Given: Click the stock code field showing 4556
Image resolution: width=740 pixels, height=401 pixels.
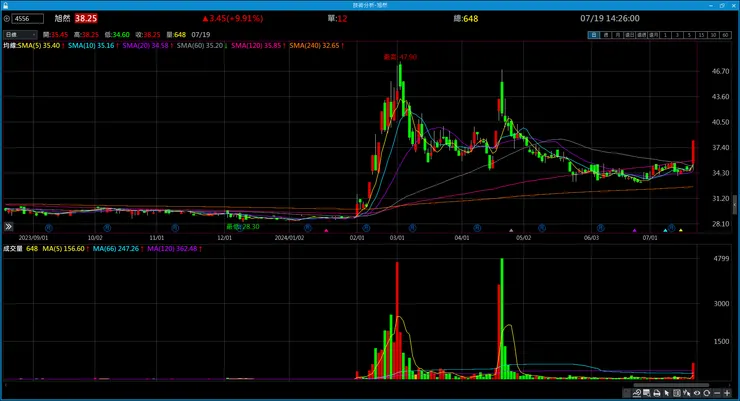Looking at the screenshot, I should [x=28, y=18].
